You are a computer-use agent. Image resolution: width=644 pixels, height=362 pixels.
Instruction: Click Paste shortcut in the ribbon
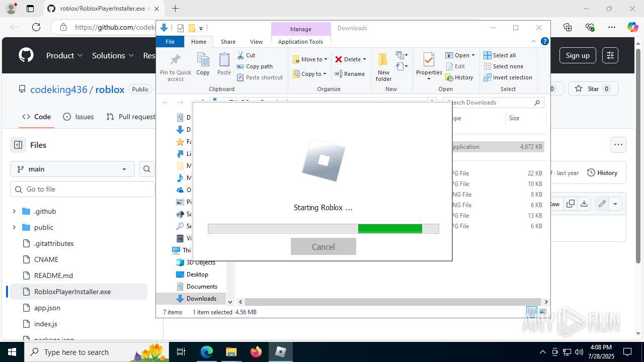(x=260, y=77)
